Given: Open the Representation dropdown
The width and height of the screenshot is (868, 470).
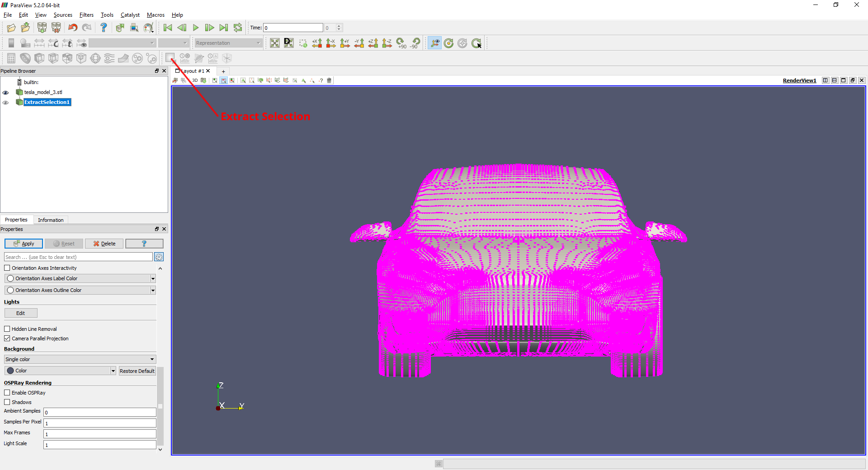Looking at the screenshot, I should click(228, 43).
